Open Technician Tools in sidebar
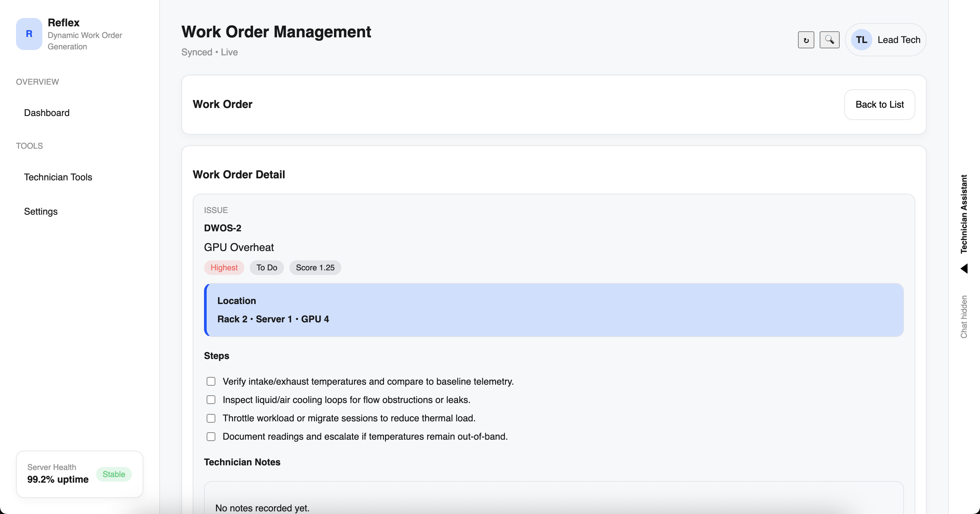 click(58, 177)
